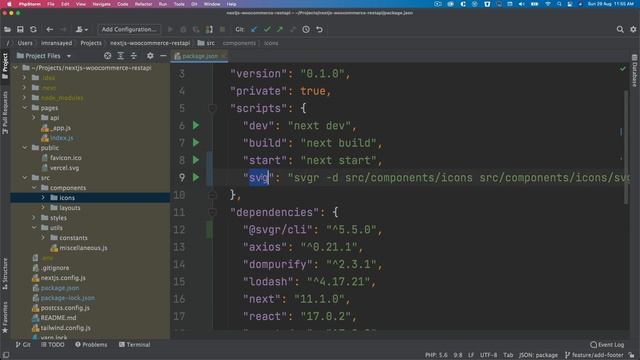Run the "start" script gutter arrow

click(x=196, y=160)
